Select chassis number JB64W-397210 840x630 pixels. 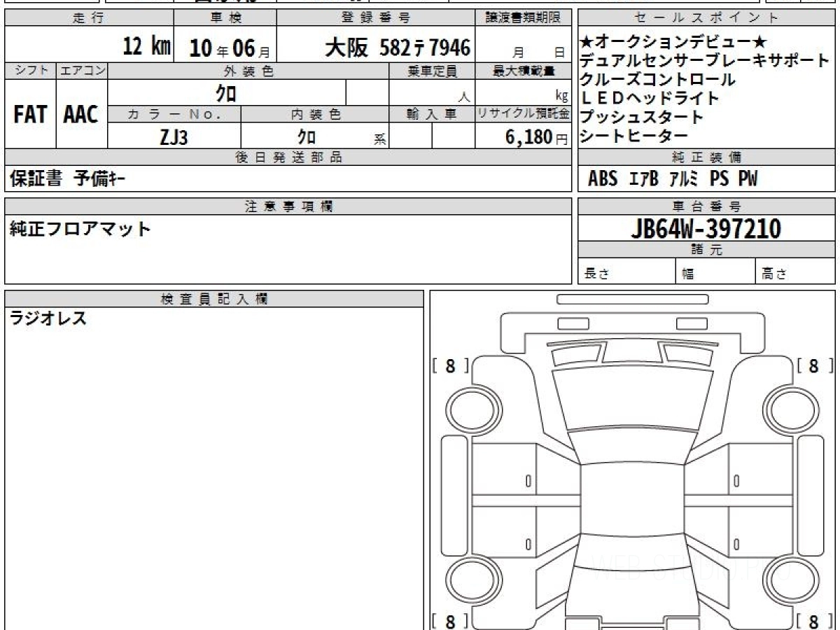(x=706, y=228)
